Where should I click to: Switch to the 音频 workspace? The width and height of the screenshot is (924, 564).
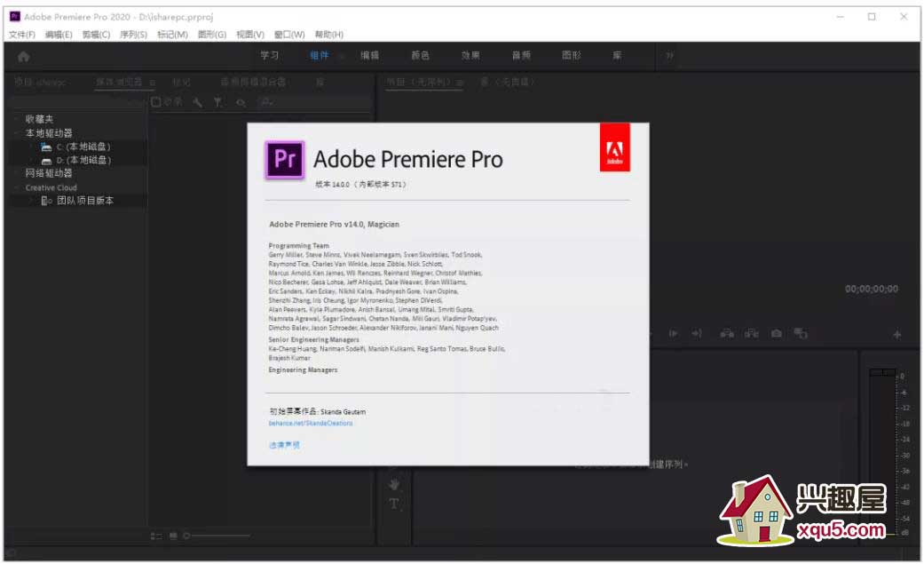[x=521, y=55]
